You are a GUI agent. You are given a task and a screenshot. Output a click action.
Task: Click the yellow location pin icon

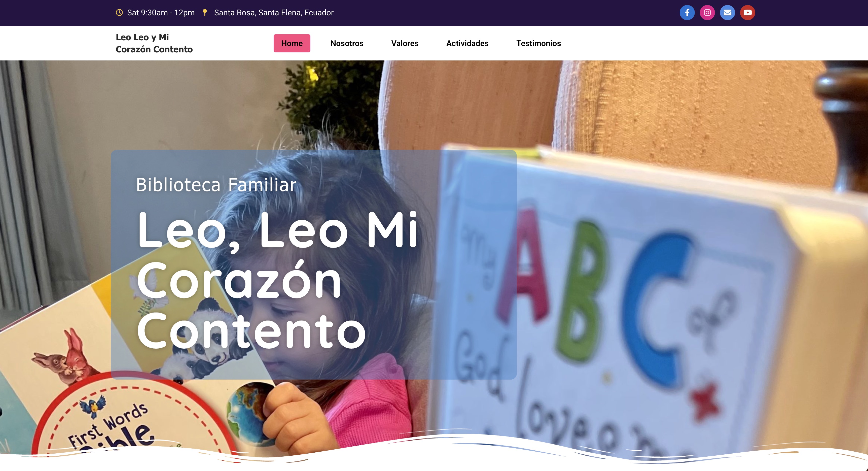pyautogui.click(x=204, y=13)
